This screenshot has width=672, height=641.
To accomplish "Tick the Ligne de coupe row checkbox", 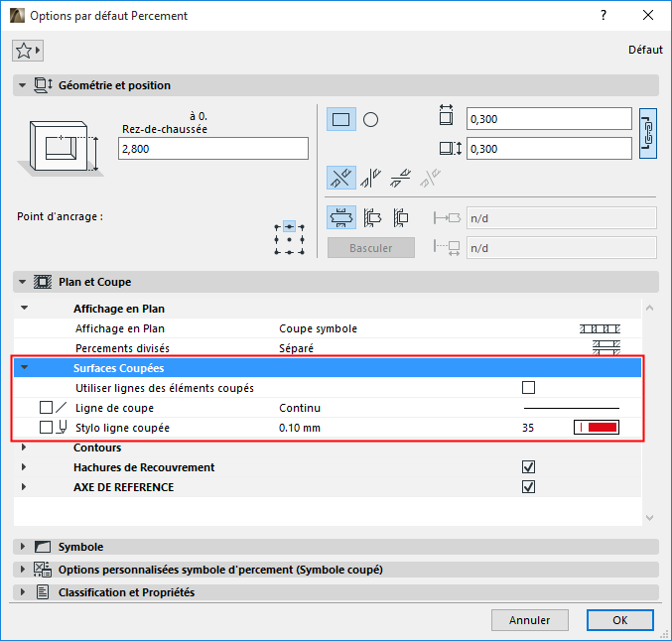I will coord(46,407).
